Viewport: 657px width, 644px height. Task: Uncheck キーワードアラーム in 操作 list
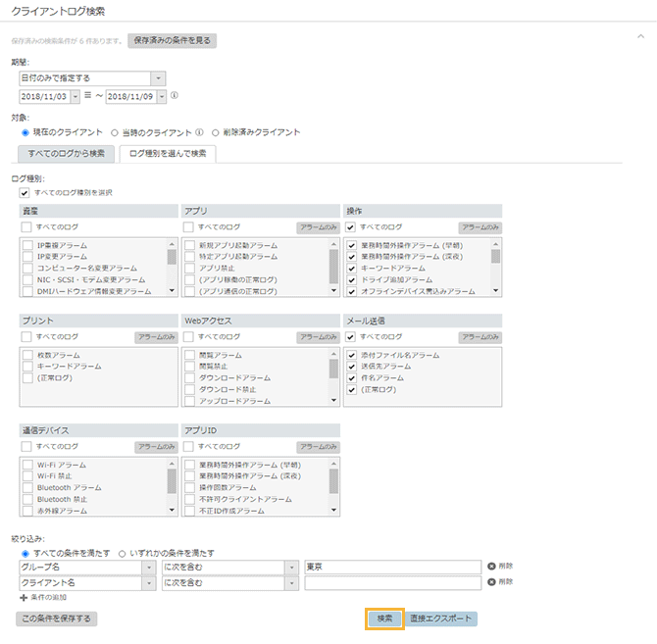tap(352, 267)
